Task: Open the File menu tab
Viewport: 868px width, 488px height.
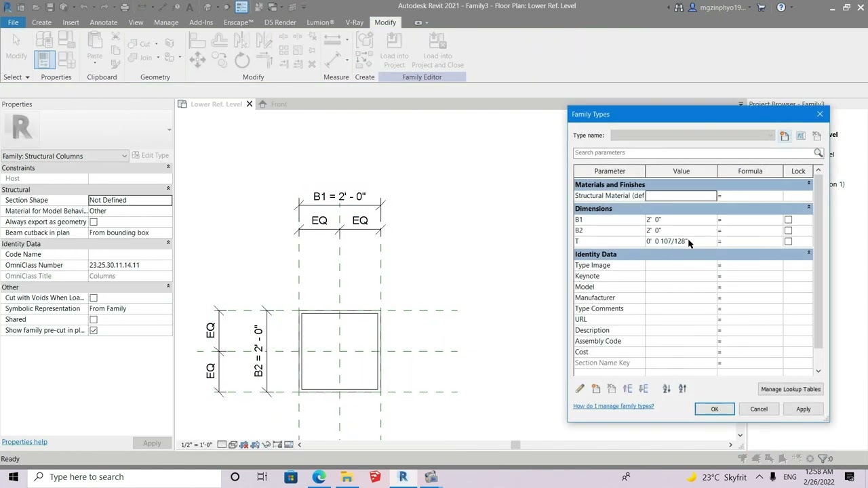Action: 13,22
